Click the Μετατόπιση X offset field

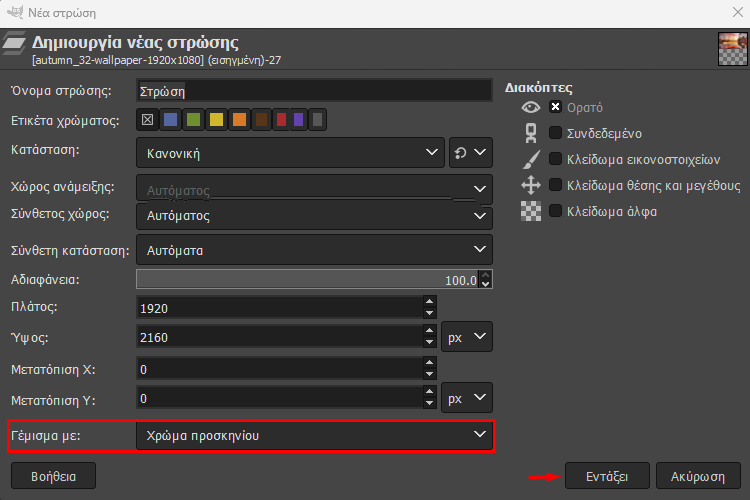click(280, 369)
